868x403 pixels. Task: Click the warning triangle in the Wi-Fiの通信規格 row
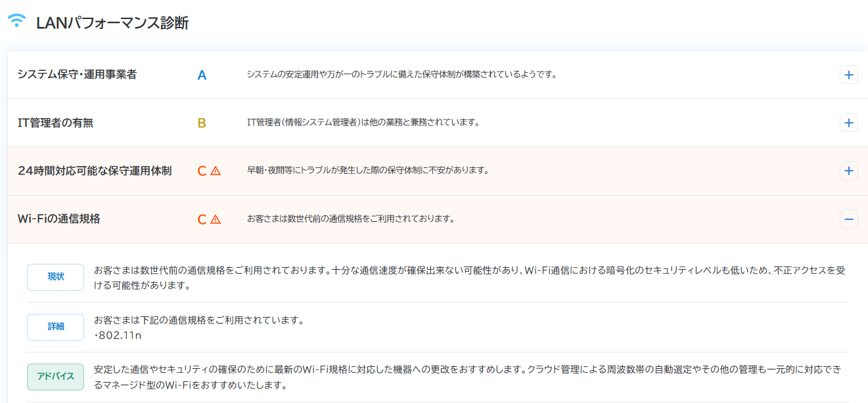point(216,219)
